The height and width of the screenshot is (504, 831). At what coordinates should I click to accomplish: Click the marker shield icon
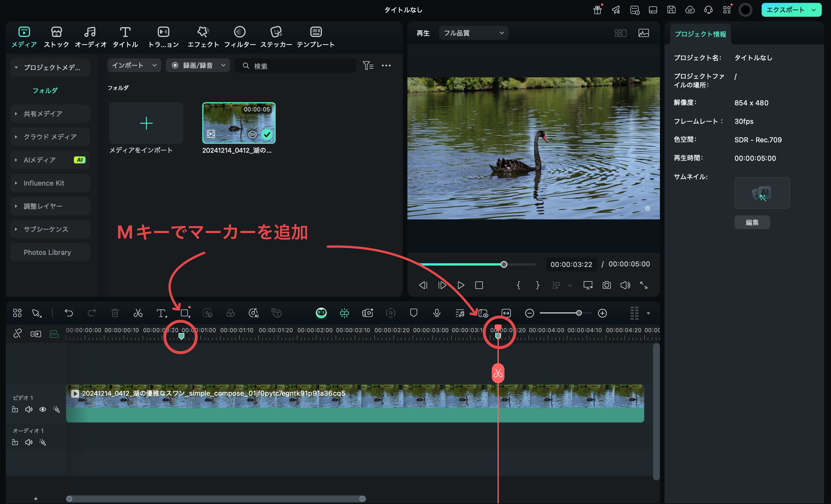pos(413,313)
